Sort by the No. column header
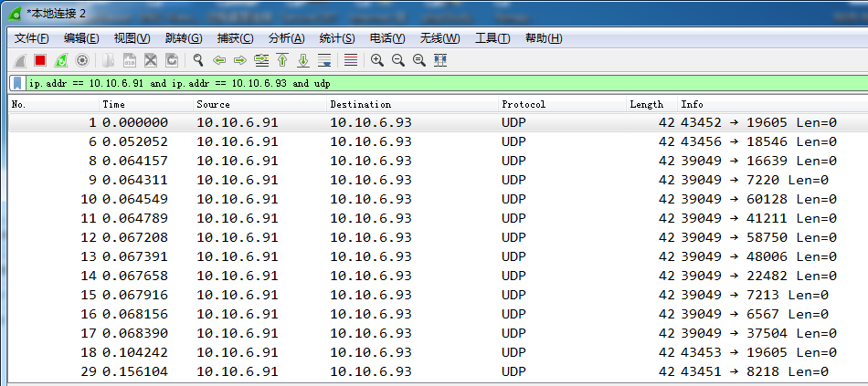The width and height of the screenshot is (868, 386). click(54, 105)
